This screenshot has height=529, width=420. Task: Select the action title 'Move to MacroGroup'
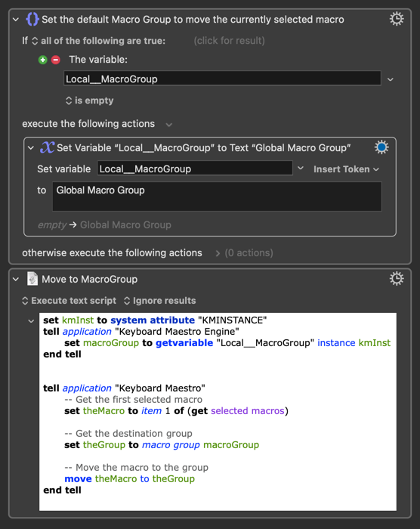(x=89, y=279)
